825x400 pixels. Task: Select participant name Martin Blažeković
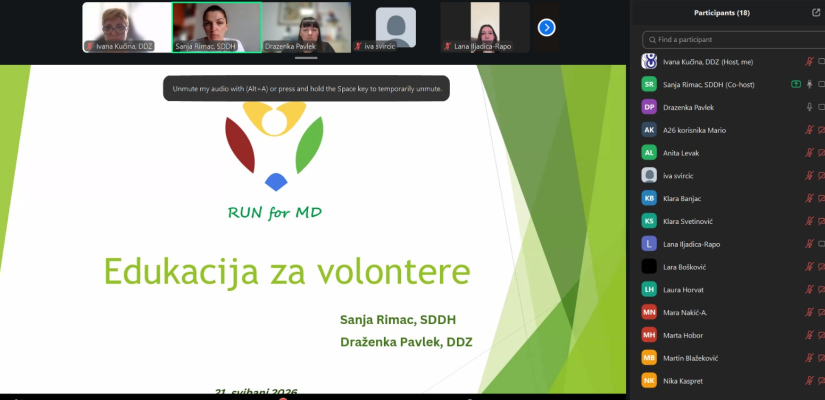691,358
